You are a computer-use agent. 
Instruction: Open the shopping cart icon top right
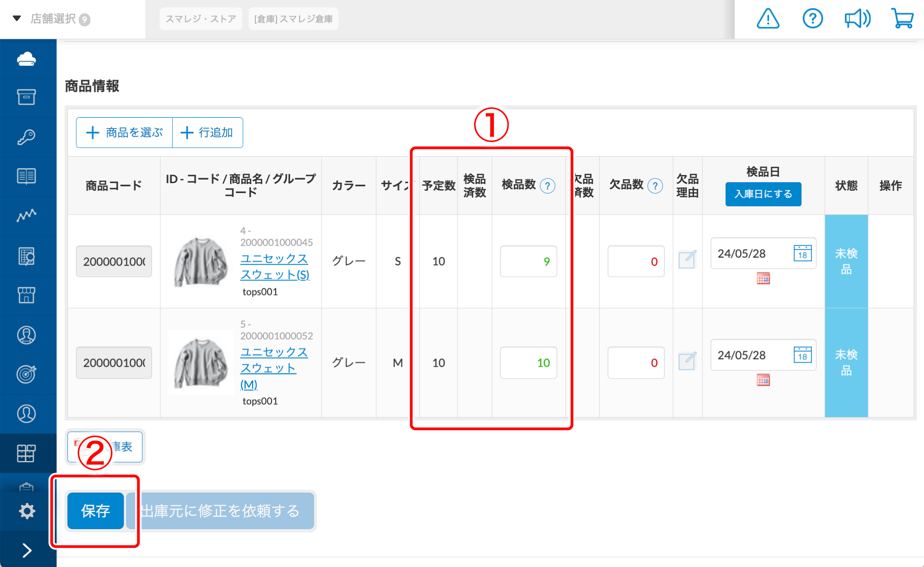click(901, 18)
